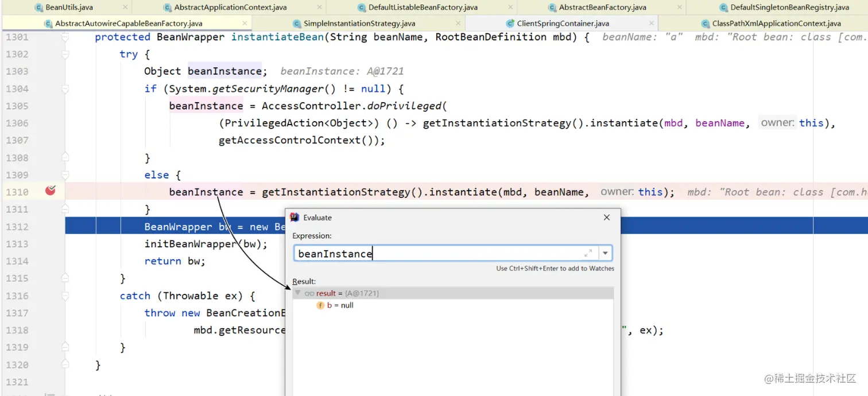Collapse the result node in Evaluate dialog

(297, 293)
